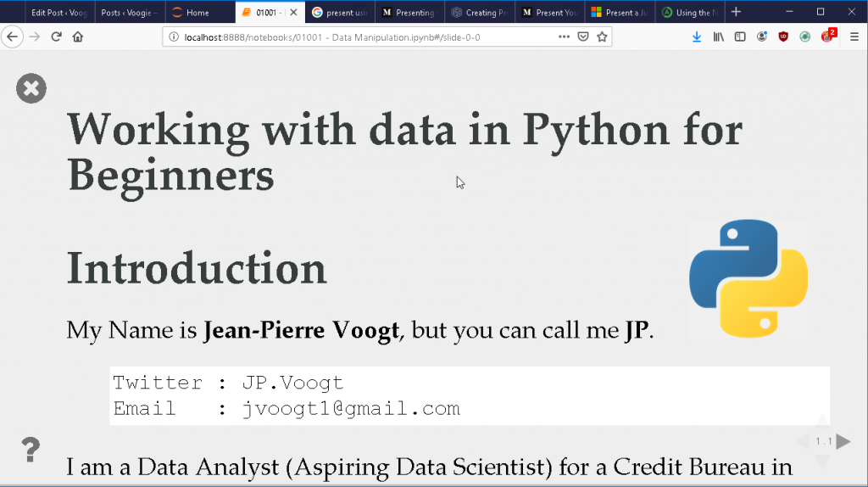Reload the page
The width and height of the screenshot is (868, 487).
point(56,36)
